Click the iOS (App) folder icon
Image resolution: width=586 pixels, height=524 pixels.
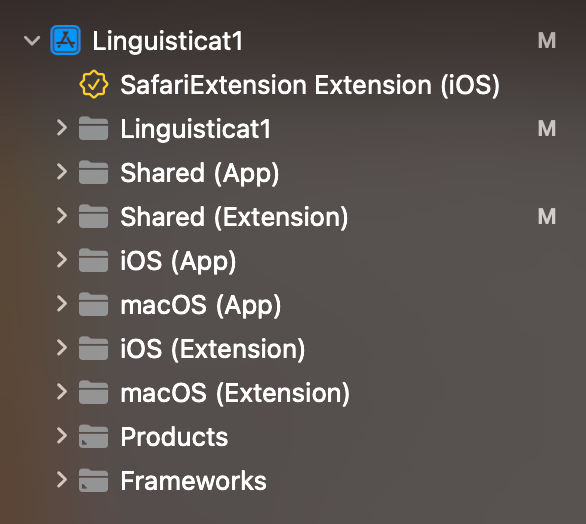click(x=93, y=260)
